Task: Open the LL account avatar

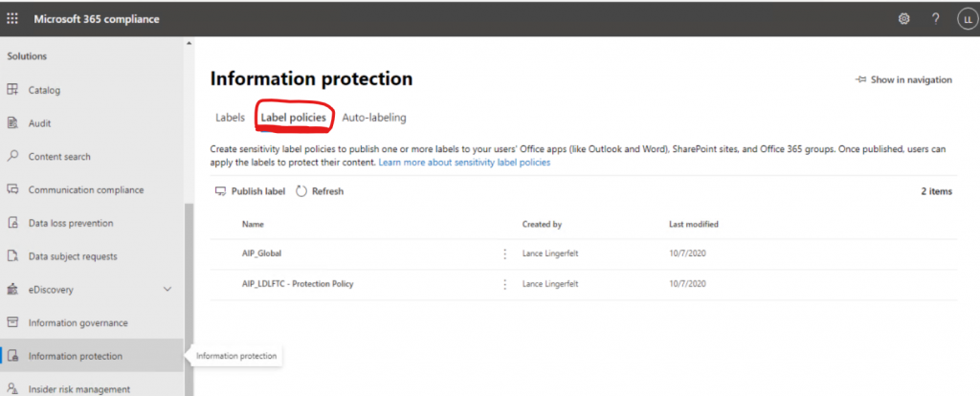Action: [x=967, y=19]
